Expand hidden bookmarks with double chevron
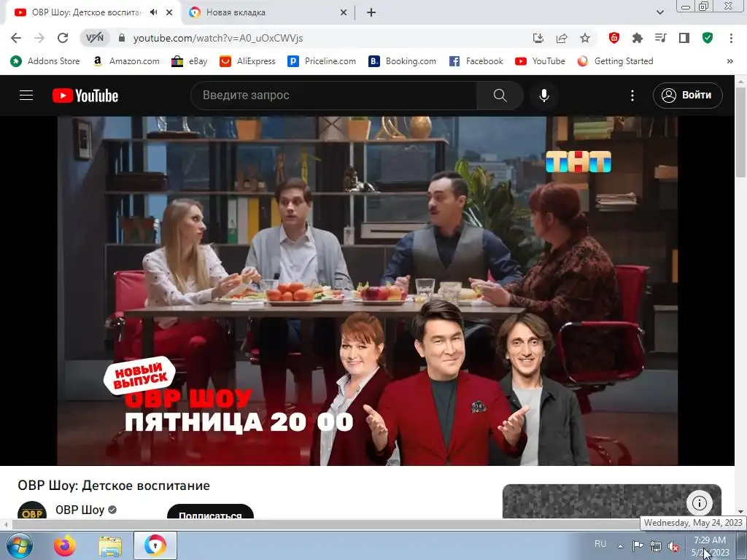The width and height of the screenshot is (747, 560). (x=729, y=61)
